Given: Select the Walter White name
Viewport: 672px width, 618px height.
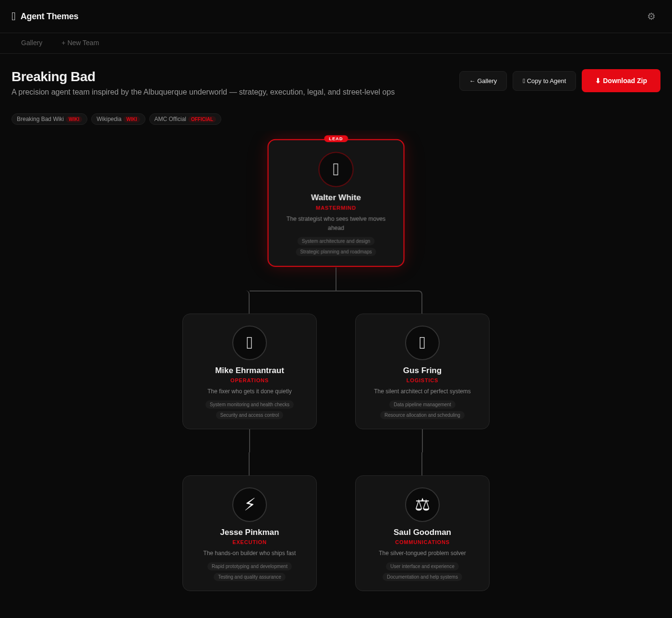Looking at the screenshot, I should [x=336, y=197].
